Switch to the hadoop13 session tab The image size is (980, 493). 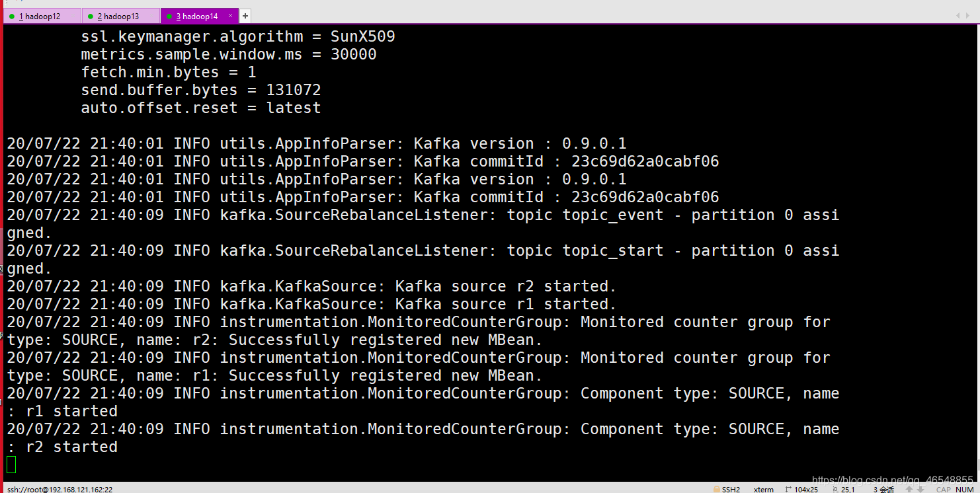(121, 16)
